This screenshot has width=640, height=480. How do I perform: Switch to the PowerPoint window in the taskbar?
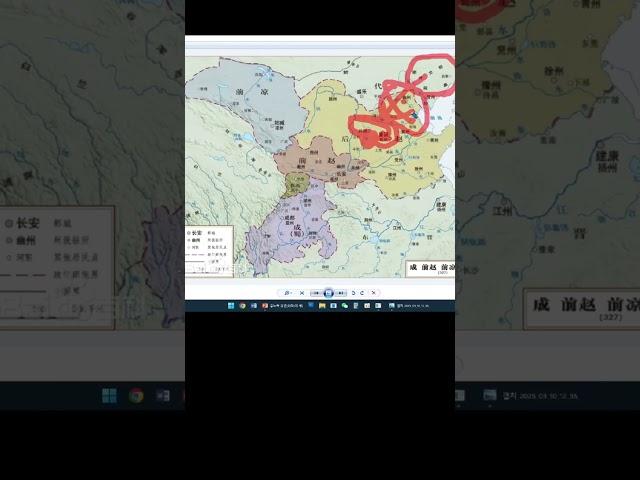click(x=265, y=306)
